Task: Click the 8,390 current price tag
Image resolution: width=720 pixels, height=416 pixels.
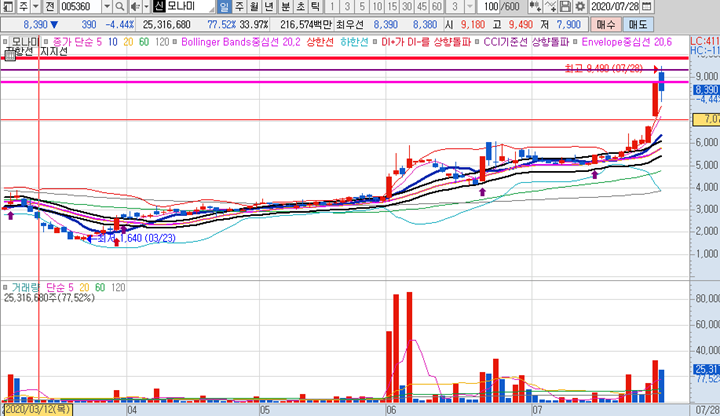Action: tap(706, 90)
